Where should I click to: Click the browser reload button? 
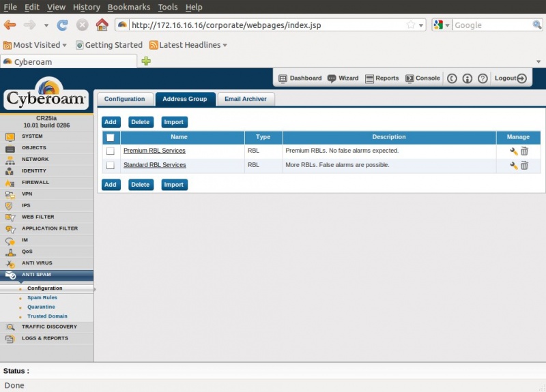[62, 25]
